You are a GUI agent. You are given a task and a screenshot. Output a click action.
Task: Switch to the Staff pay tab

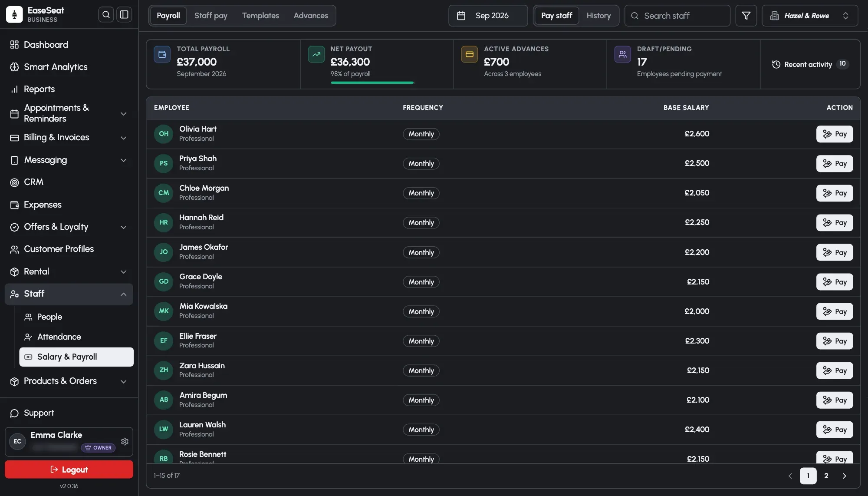click(x=210, y=16)
